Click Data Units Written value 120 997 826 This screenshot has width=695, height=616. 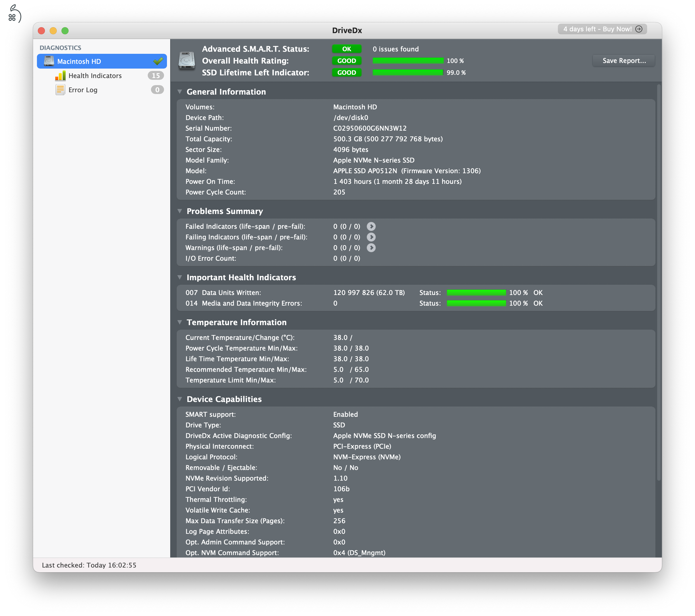point(369,293)
